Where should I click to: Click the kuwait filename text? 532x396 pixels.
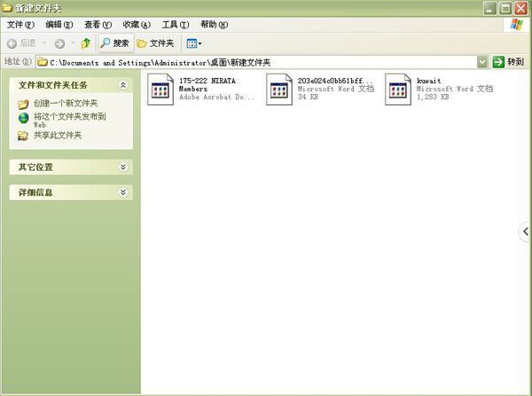(x=429, y=81)
